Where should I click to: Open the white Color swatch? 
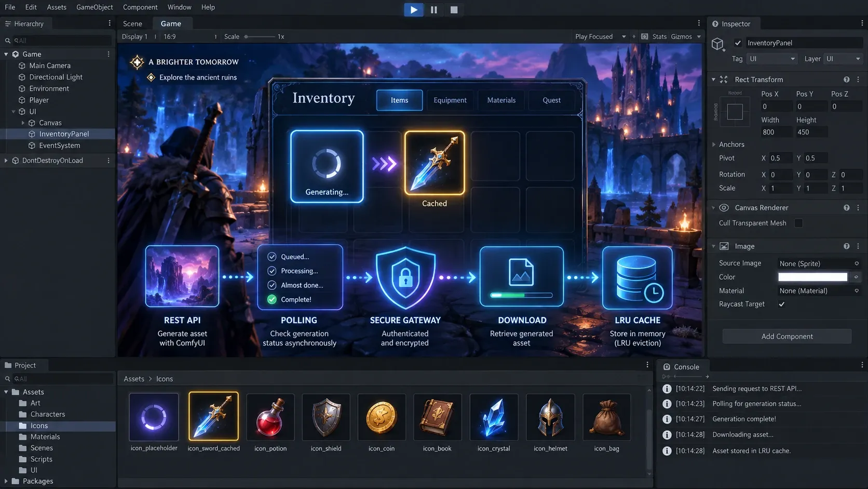(812, 277)
